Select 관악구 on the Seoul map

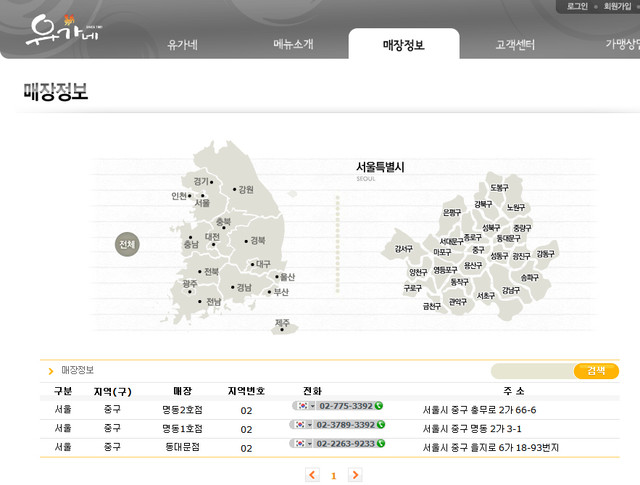pos(458,302)
